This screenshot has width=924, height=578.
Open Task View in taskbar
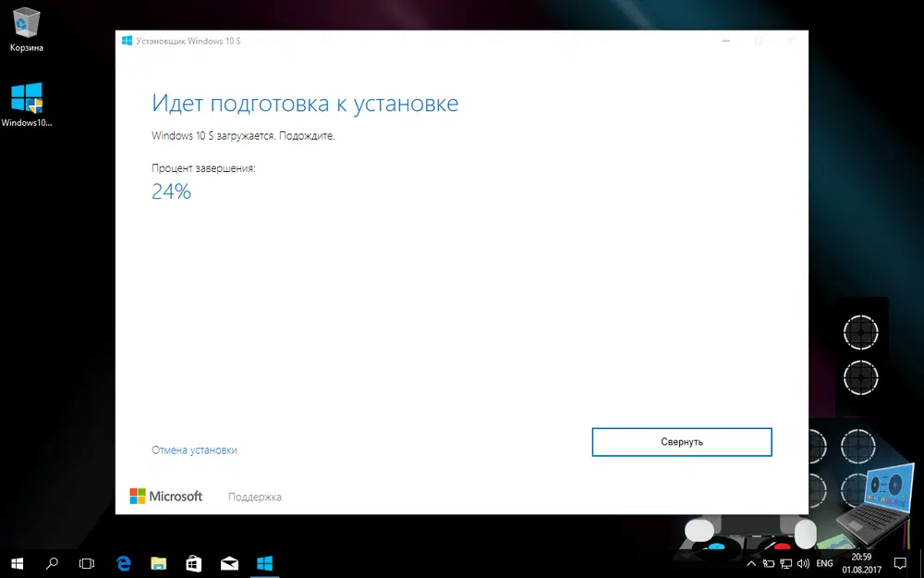pyautogui.click(x=87, y=563)
